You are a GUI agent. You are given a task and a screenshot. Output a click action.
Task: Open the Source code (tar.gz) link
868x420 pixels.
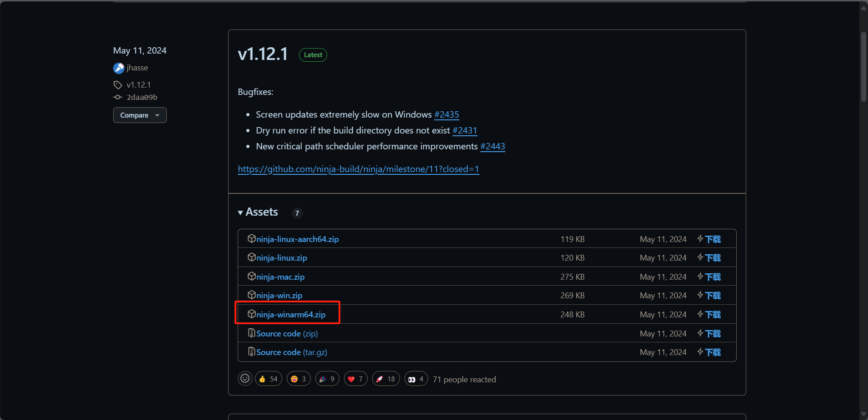292,352
